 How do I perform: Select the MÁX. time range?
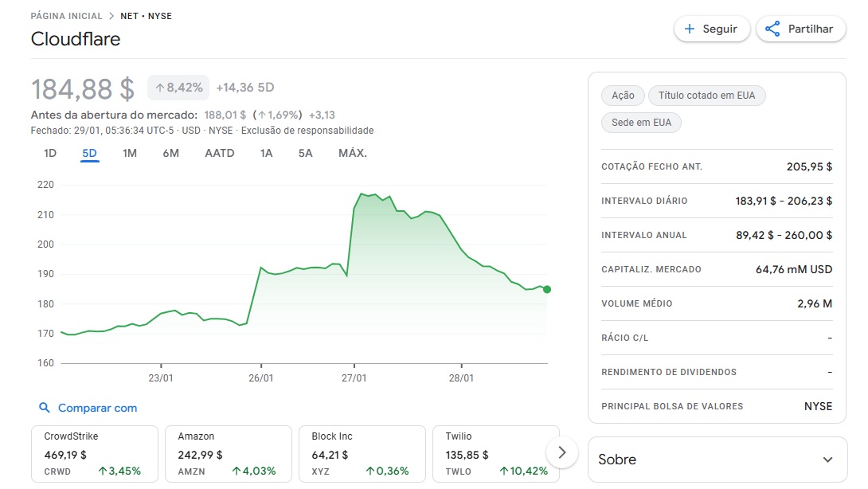(352, 153)
